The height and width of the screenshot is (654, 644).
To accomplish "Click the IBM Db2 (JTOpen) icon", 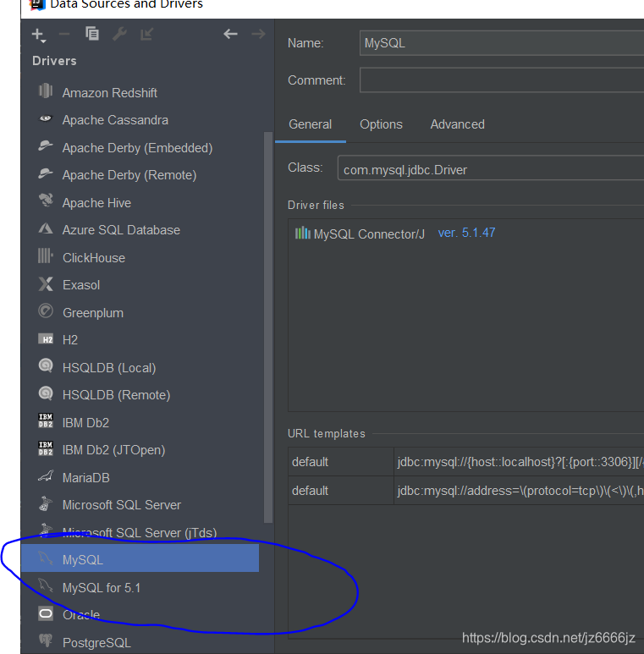I will pyautogui.click(x=46, y=448).
